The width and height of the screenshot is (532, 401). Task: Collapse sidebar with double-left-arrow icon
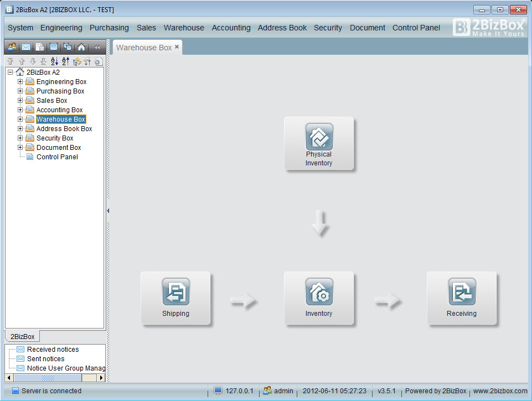[97, 47]
